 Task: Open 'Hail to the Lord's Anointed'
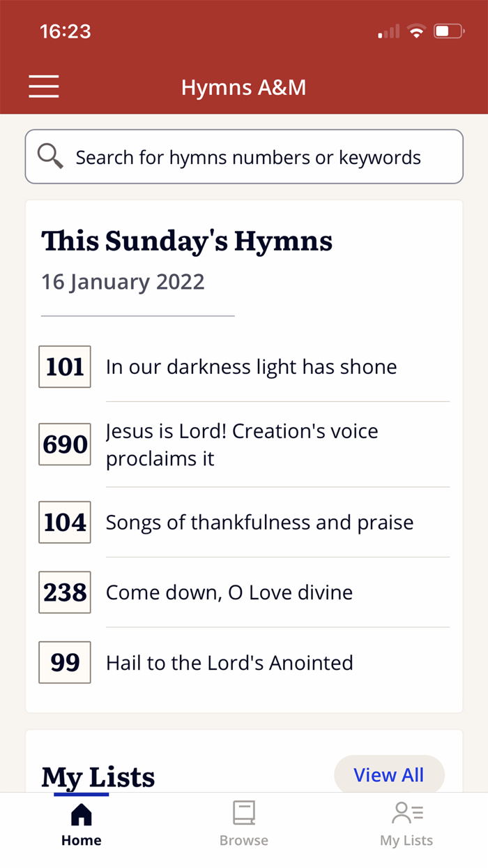[x=229, y=662]
